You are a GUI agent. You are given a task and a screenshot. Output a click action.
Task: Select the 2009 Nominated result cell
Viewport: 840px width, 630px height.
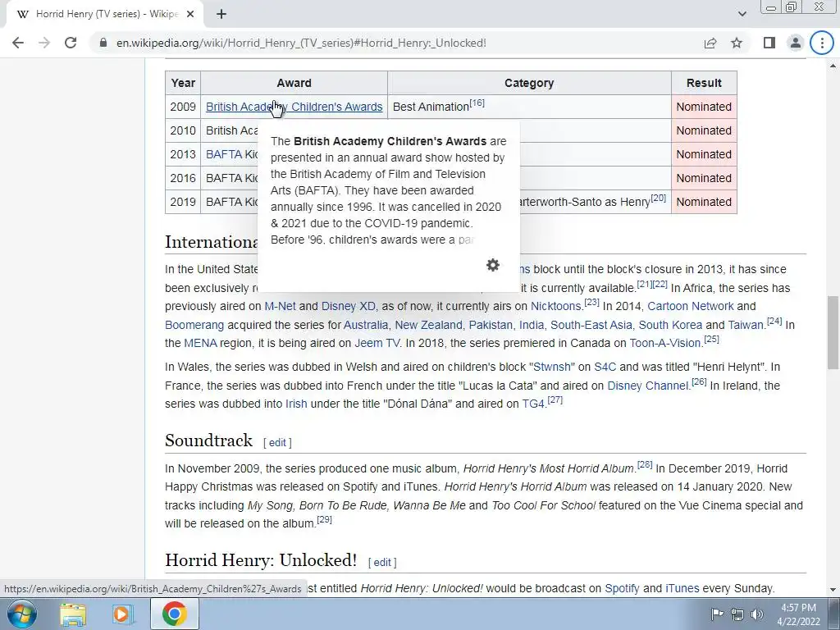[704, 107]
